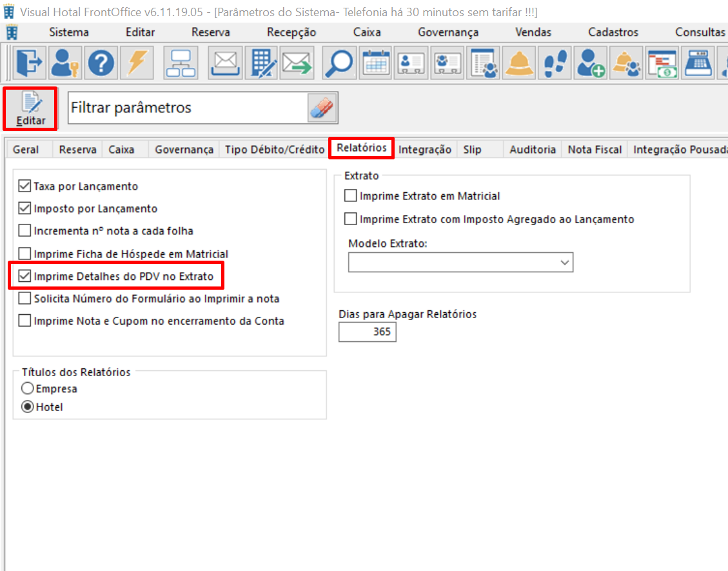
Task: Click the exit door toolbar icon
Action: point(29,63)
